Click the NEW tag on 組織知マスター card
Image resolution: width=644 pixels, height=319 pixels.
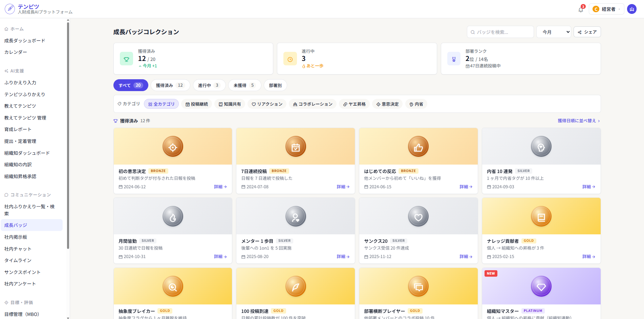(x=491, y=273)
